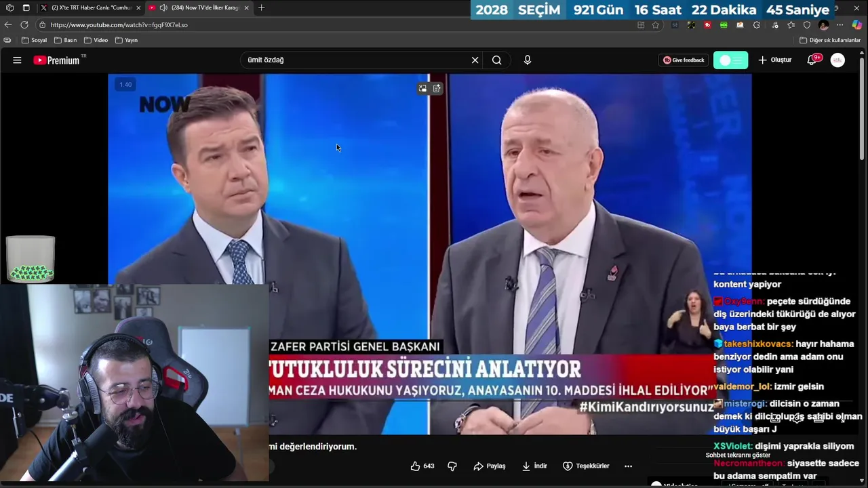This screenshot has height=488, width=868.
Task: Click the Give feedback button
Action: point(684,60)
